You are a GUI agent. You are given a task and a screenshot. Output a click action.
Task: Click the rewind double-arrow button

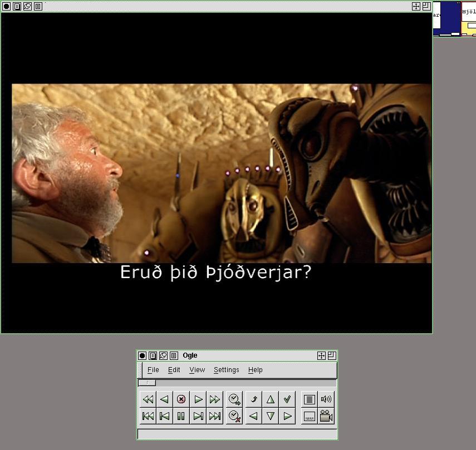coord(148,399)
